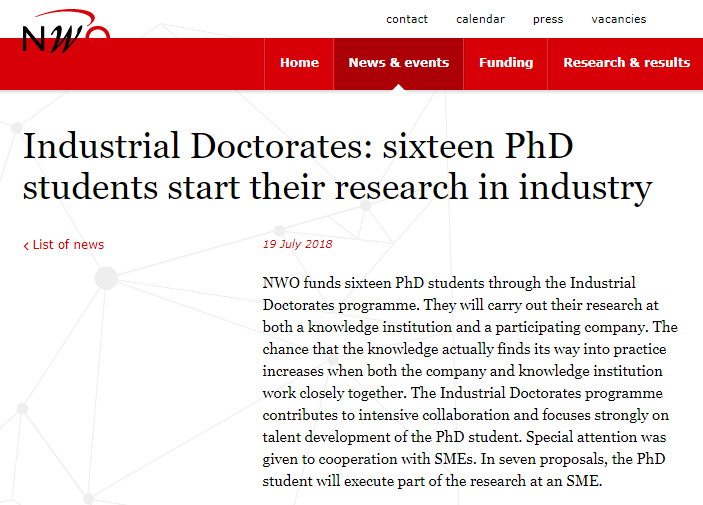Open the Research & results menu item
This screenshot has height=505, width=703.
coord(626,63)
